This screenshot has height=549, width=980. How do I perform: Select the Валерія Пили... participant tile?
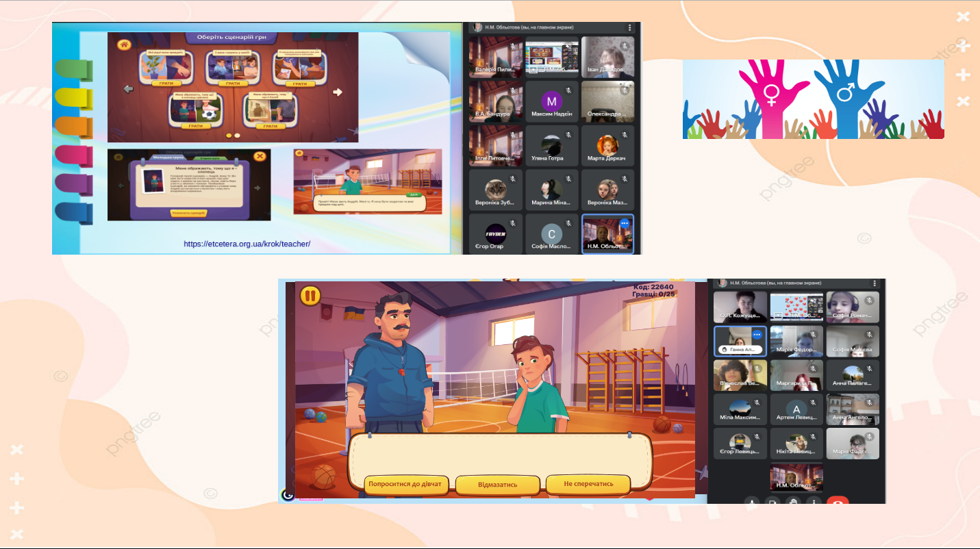(x=496, y=58)
